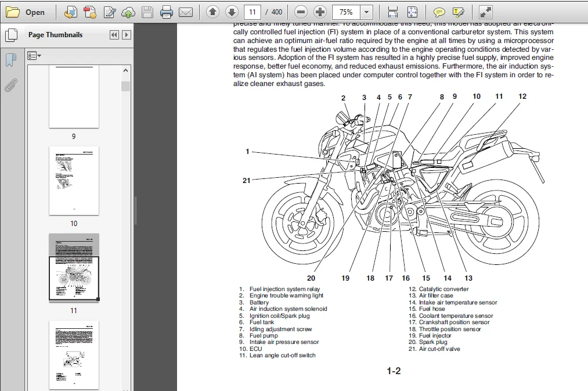Select page 10 thumbnail
Image resolution: width=588 pixels, height=391 pixels.
click(x=74, y=181)
